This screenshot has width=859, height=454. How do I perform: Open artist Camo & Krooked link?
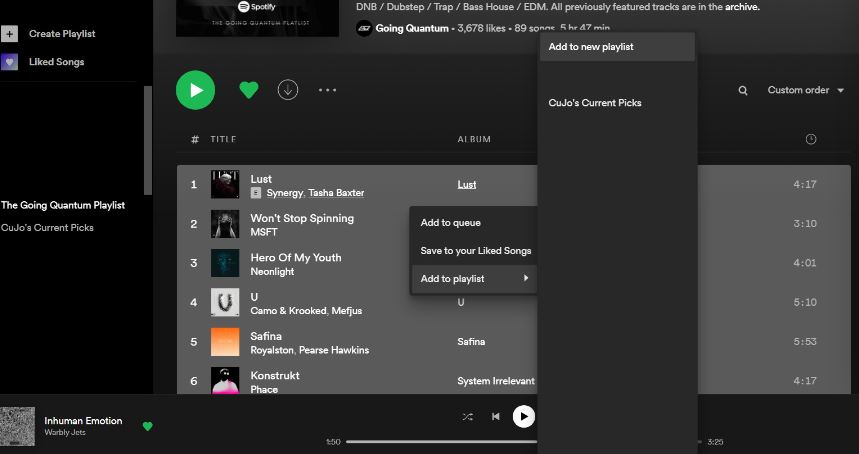[x=288, y=311]
